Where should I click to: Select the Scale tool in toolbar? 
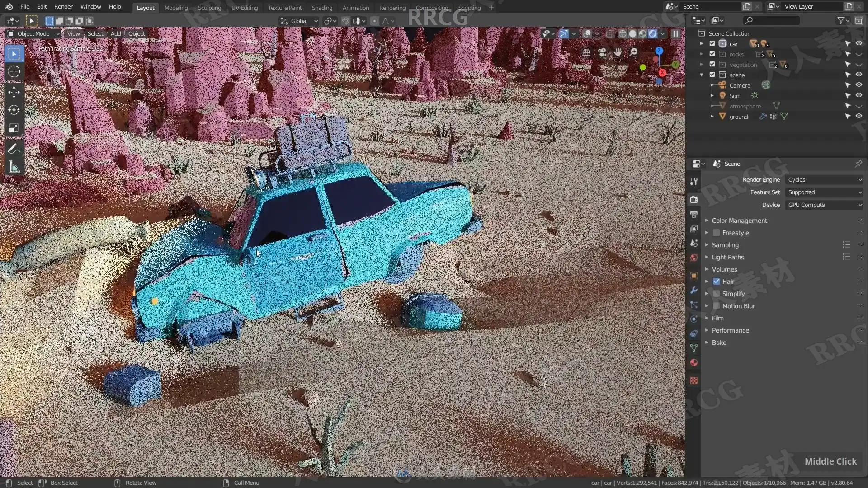click(14, 128)
